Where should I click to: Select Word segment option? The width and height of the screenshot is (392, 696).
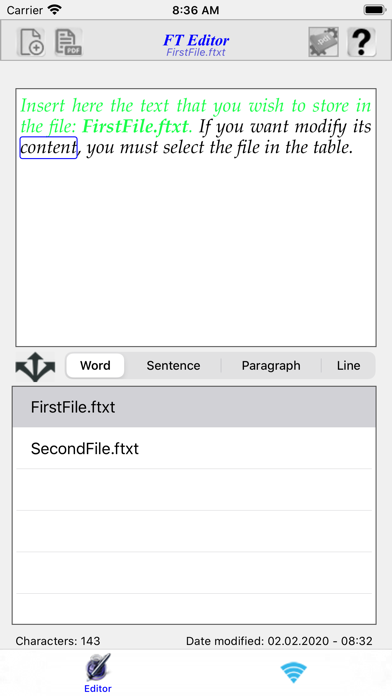pyautogui.click(x=95, y=366)
